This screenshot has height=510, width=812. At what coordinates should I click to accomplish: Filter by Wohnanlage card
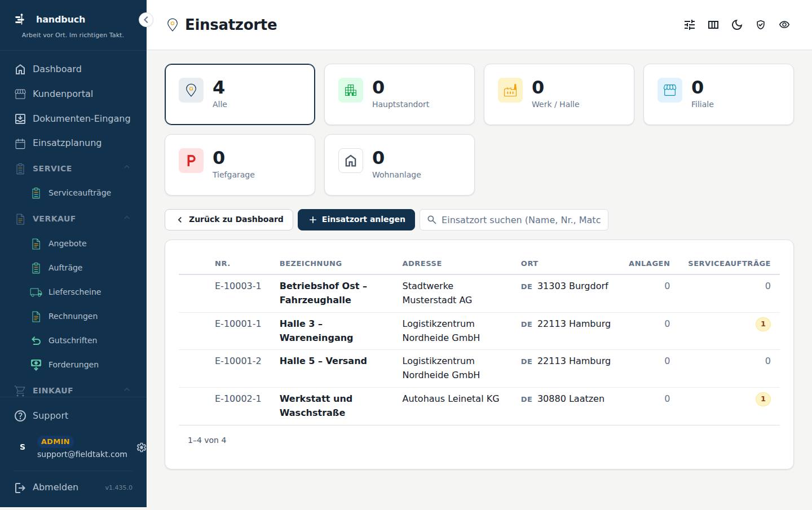point(399,165)
